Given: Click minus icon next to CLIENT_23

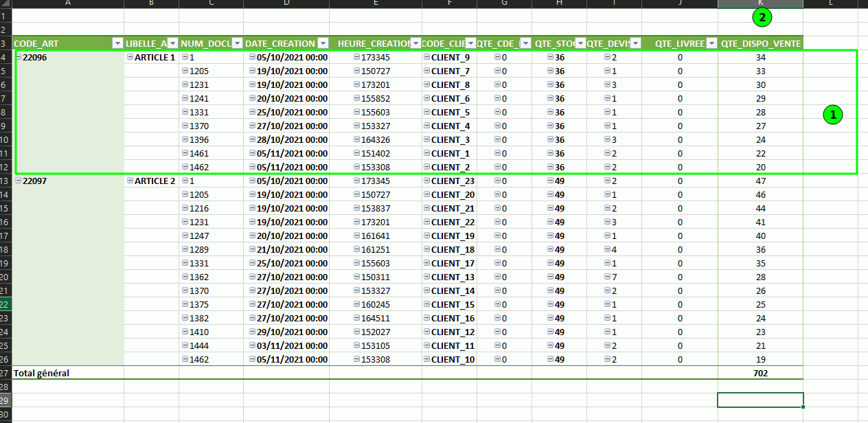Looking at the screenshot, I should (426, 181).
